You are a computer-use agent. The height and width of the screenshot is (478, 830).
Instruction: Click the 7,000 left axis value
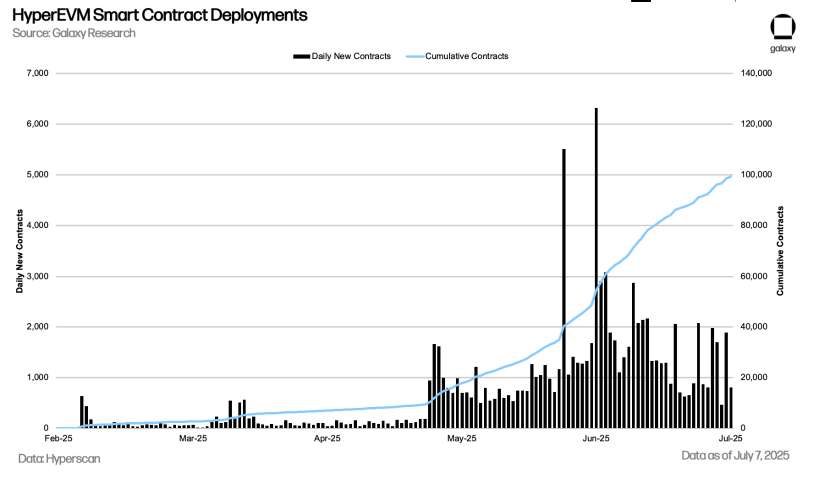coord(37,73)
